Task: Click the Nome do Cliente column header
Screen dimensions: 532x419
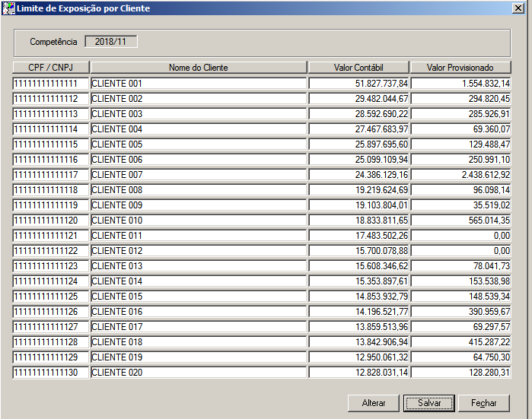Action: coord(199,68)
